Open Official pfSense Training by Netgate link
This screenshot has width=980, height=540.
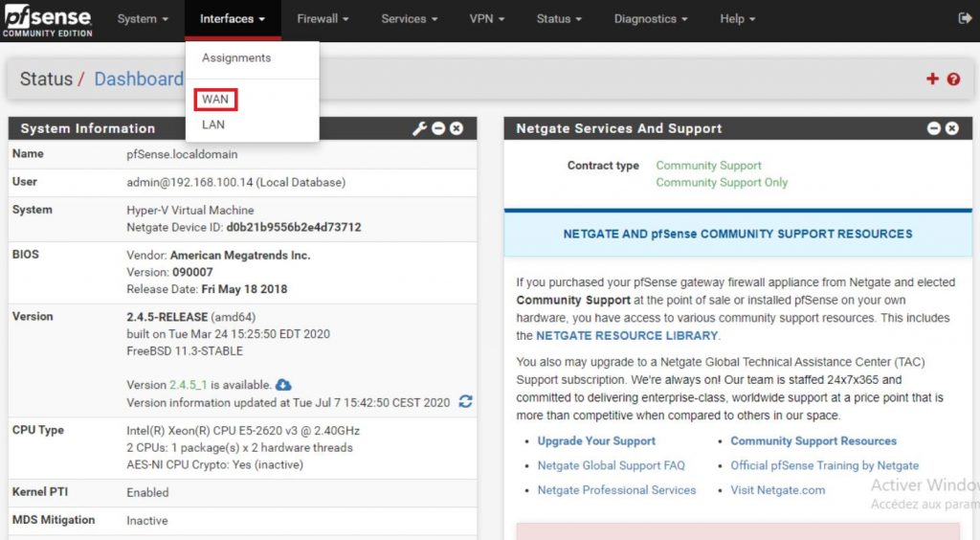point(824,465)
